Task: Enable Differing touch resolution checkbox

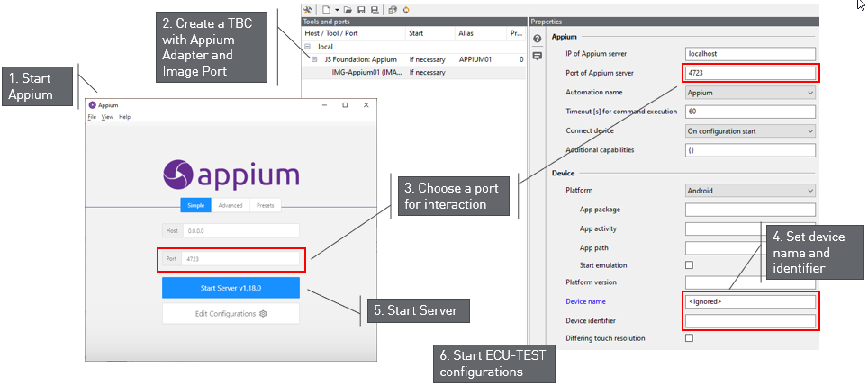Action: [x=689, y=338]
